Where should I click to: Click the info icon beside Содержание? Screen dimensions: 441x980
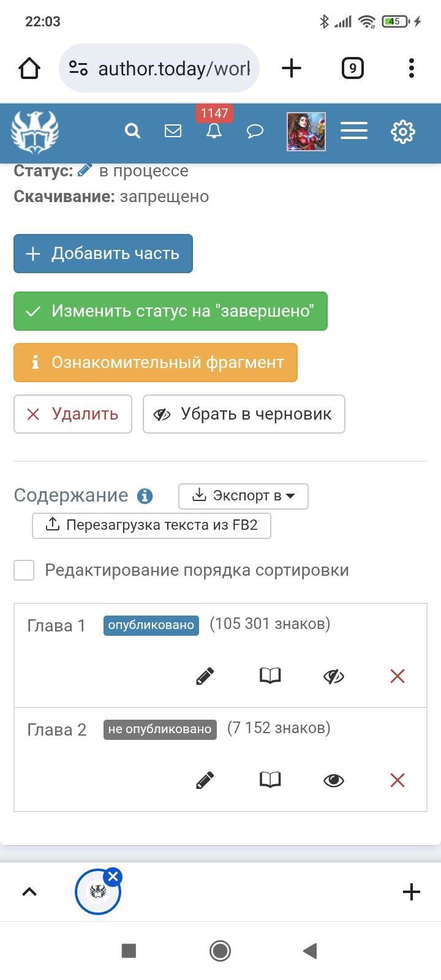145,496
